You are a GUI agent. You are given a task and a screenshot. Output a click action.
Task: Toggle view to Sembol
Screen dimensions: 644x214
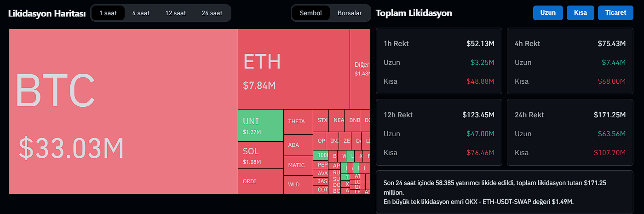[x=311, y=13]
